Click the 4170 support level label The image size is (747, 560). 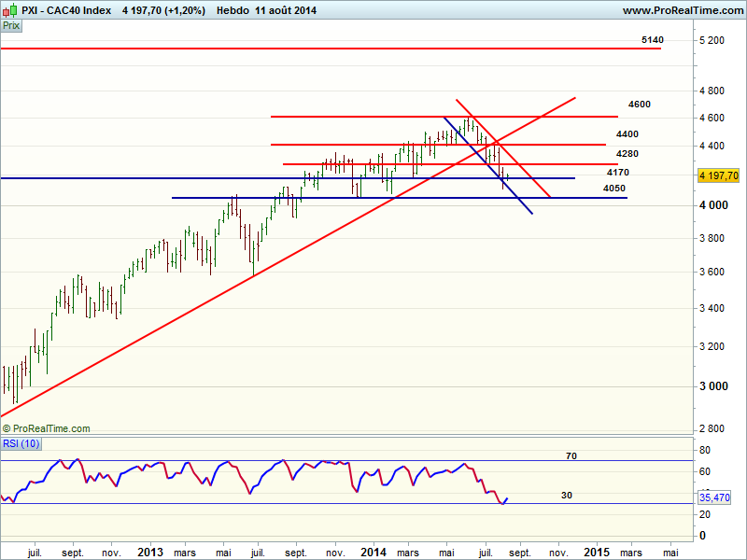coord(617,173)
